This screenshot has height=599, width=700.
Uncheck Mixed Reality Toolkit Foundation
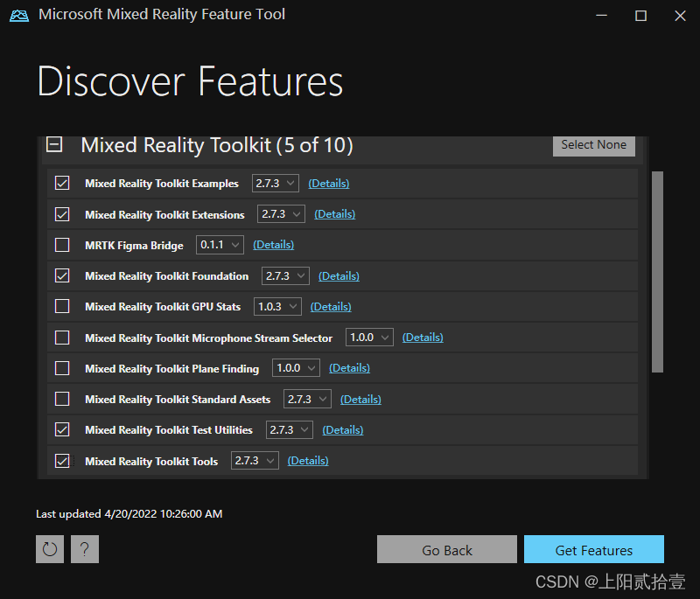coord(62,275)
